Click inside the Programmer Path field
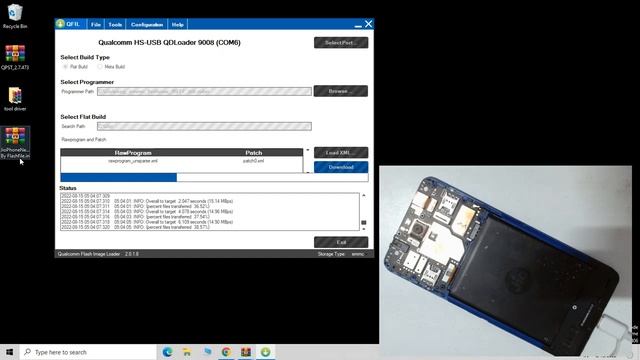This screenshot has height=360, width=640. pos(204,91)
